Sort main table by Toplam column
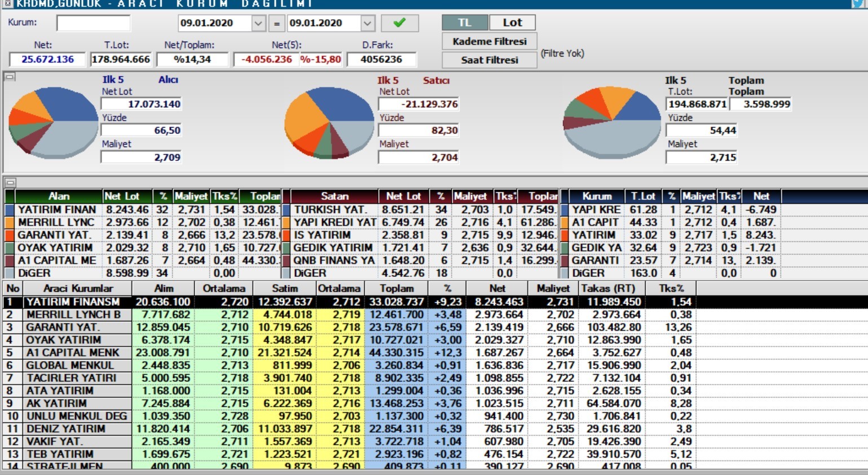 [396, 288]
